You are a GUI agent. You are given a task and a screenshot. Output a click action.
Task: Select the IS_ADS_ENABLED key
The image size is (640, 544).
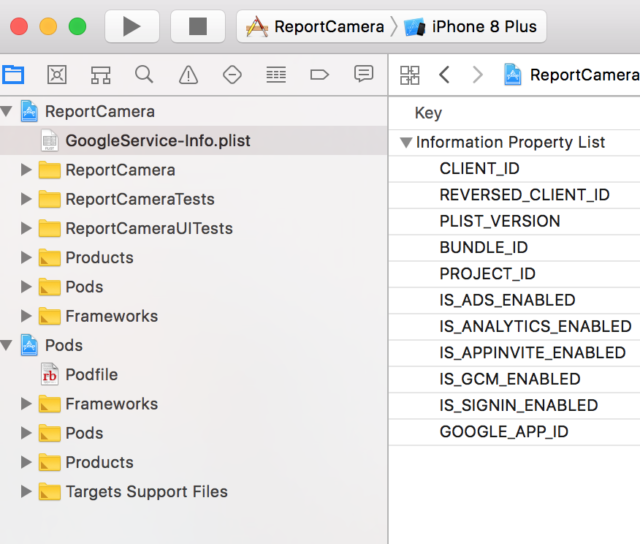tap(507, 300)
